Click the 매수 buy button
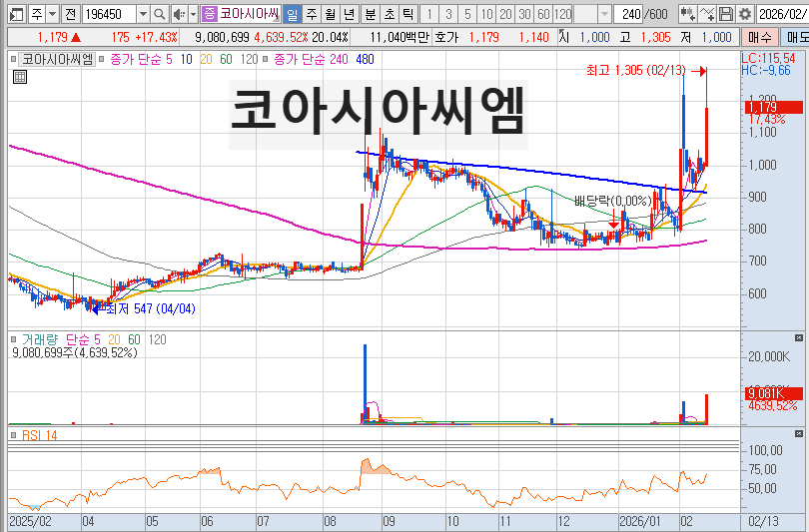This screenshot has width=809, height=532. tap(759, 37)
